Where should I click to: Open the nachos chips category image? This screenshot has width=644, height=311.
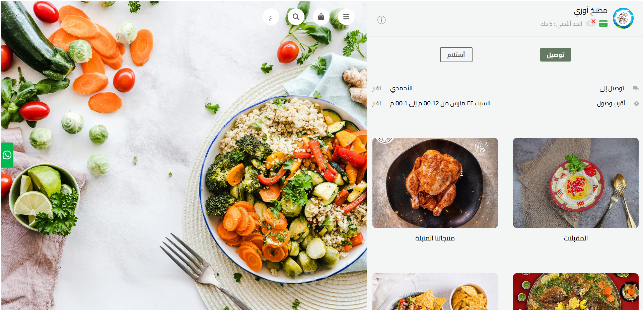pyautogui.click(x=435, y=292)
